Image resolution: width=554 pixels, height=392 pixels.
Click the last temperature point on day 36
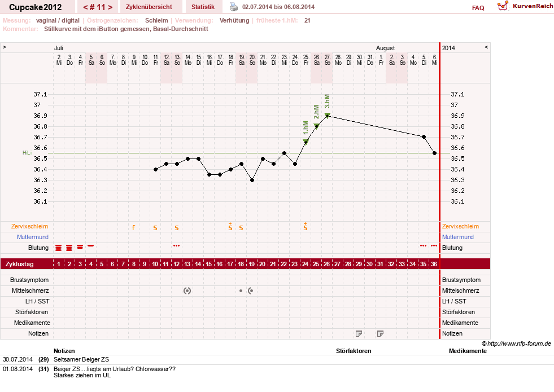(434, 153)
